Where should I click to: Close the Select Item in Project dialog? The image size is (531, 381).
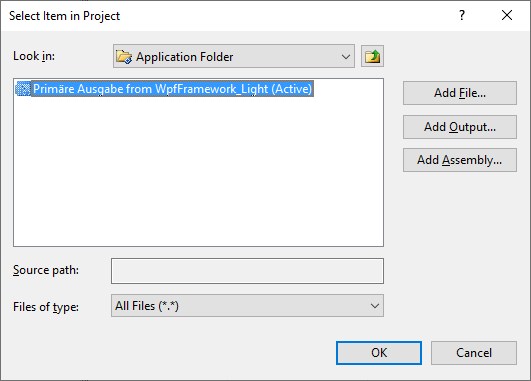click(x=507, y=15)
